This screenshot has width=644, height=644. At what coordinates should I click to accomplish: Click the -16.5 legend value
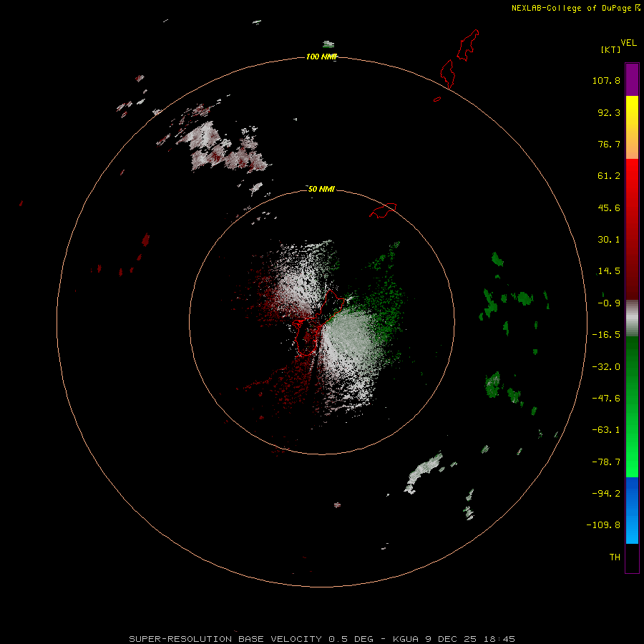606,335
